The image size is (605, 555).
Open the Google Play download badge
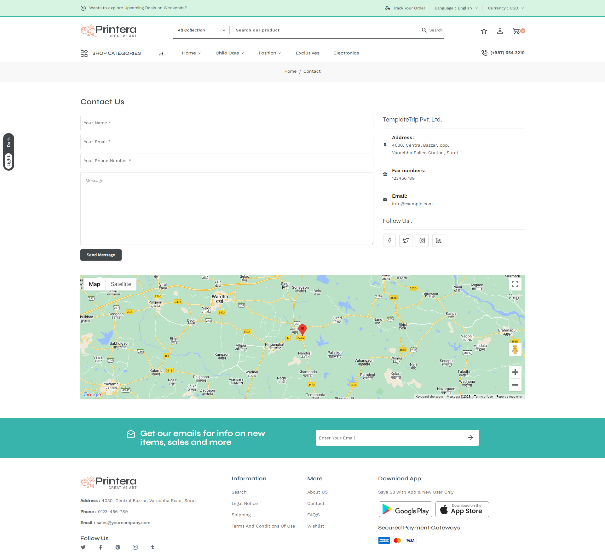404,510
